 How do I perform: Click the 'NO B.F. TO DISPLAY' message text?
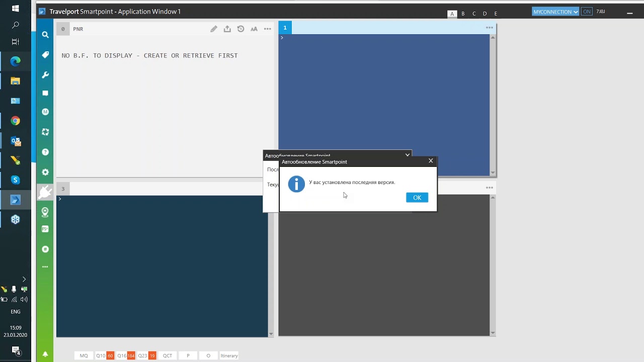coord(149,55)
